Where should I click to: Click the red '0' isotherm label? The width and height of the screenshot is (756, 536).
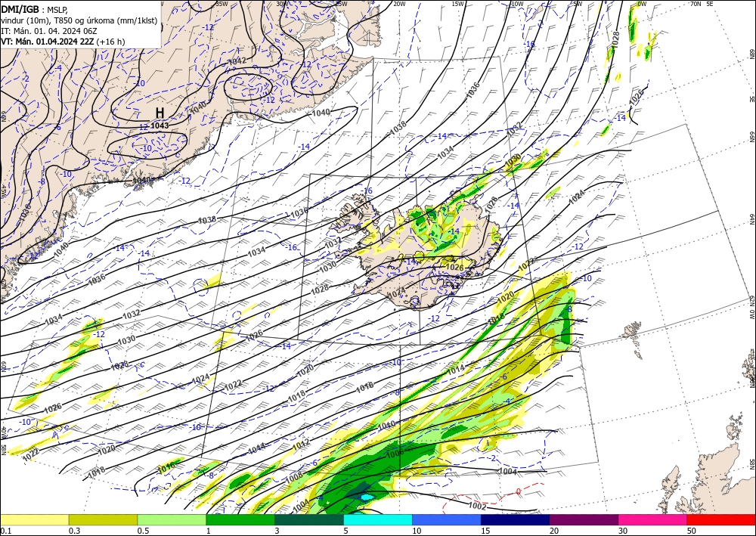click(x=519, y=491)
